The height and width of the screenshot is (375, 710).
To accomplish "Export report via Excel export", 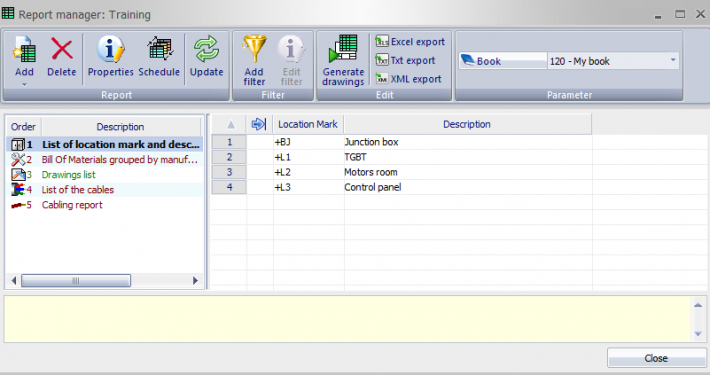I will [x=410, y=42].
